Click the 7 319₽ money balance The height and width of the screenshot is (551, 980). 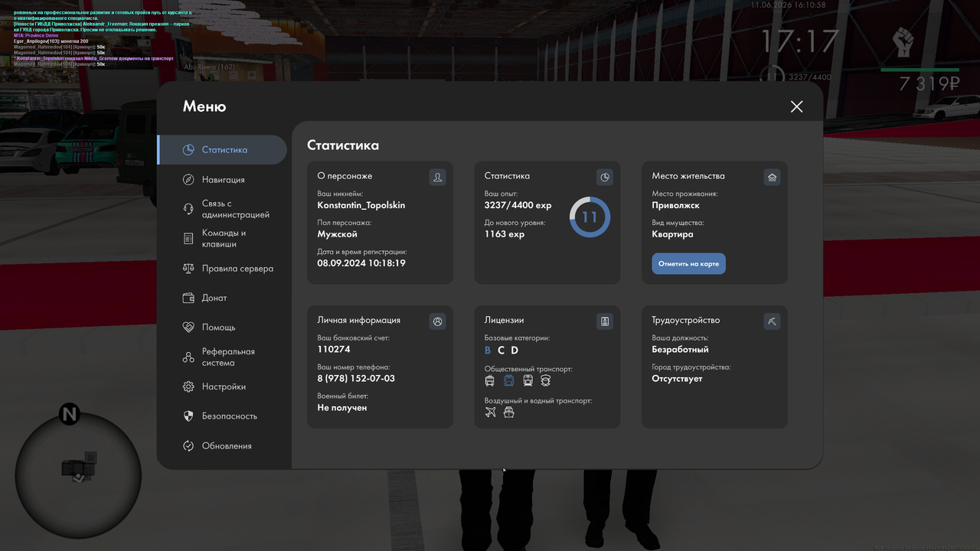[929, 83]
